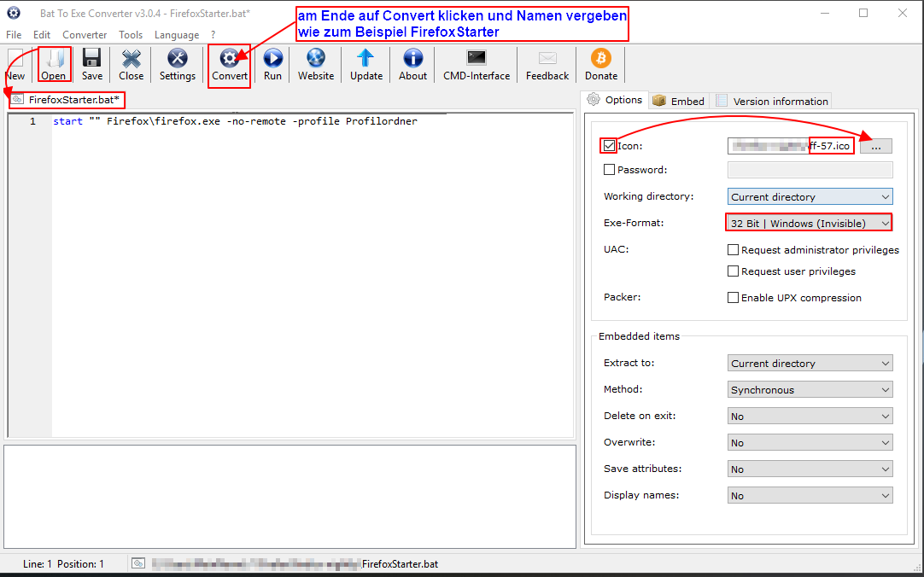Image resolution: width=924 pixels, height=577 pixels.
Task: Check Request user privileges
Action: pyautogui.click(x=733, y=271)
